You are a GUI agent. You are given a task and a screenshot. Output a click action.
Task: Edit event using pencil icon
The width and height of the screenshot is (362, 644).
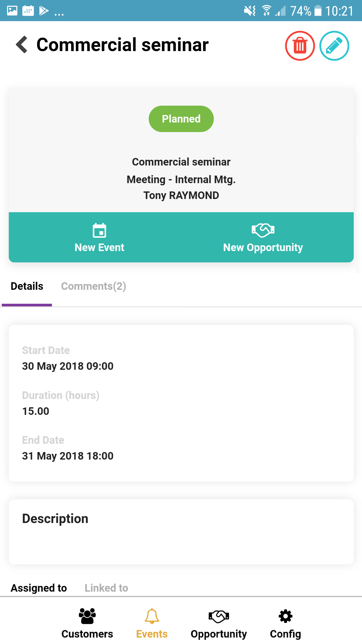pos(334,46)
